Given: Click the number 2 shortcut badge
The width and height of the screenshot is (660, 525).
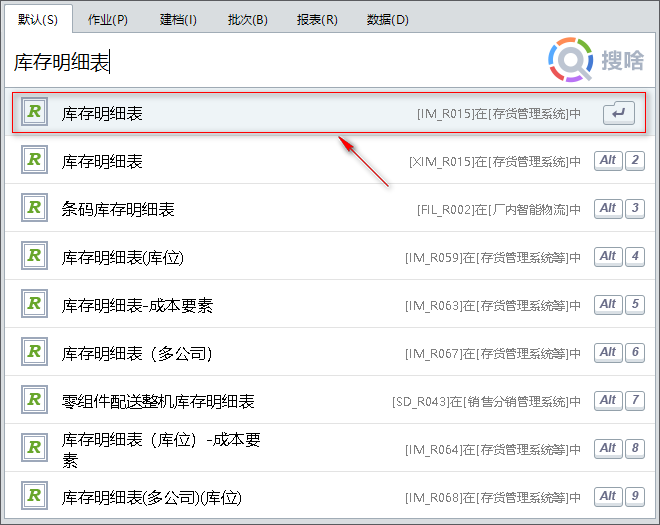Looking at the screenshot, I should tap(635, 161).
